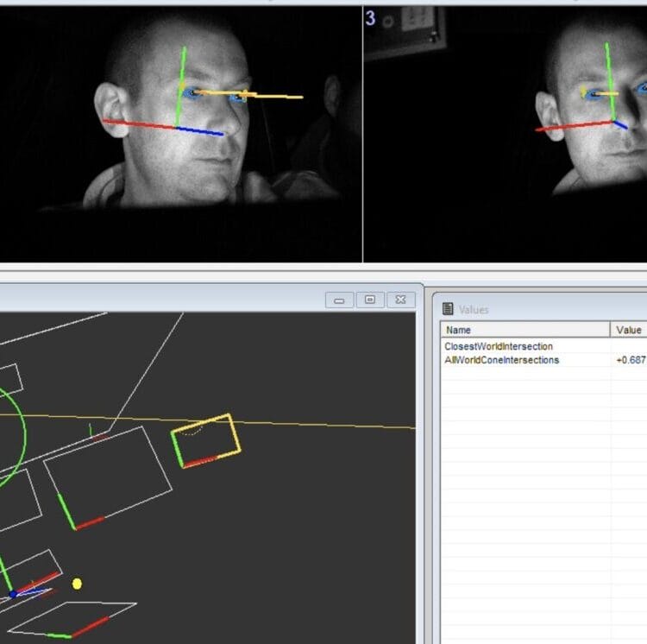Screen dimensions: 647x644
Task: Close the 3D world view window
Action: 399,300
